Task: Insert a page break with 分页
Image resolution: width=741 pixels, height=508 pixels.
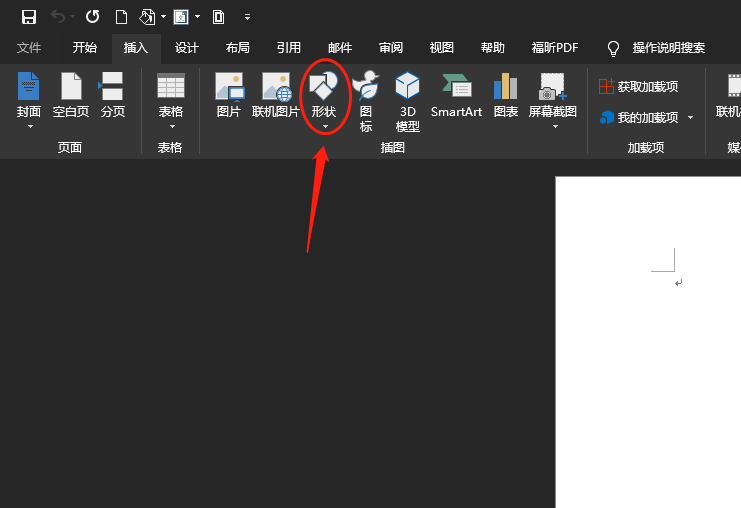Action: [x=112, y=95]
